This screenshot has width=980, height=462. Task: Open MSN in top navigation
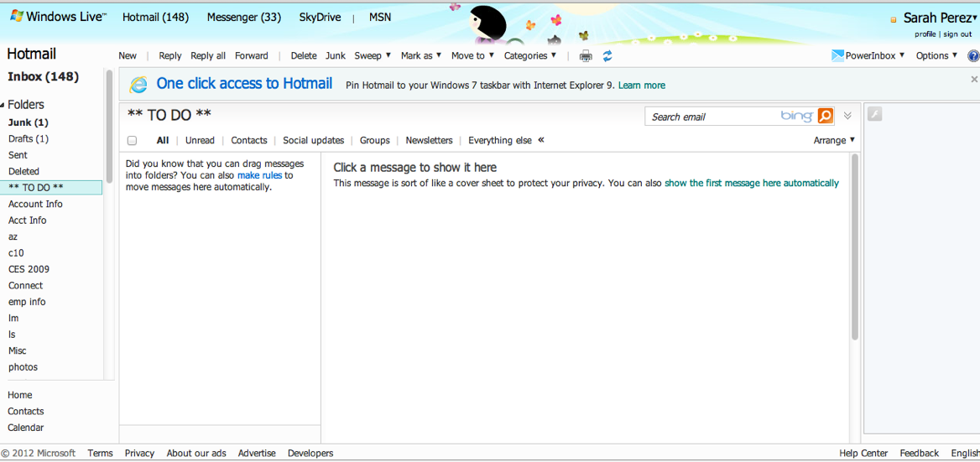tap(380, 18)
